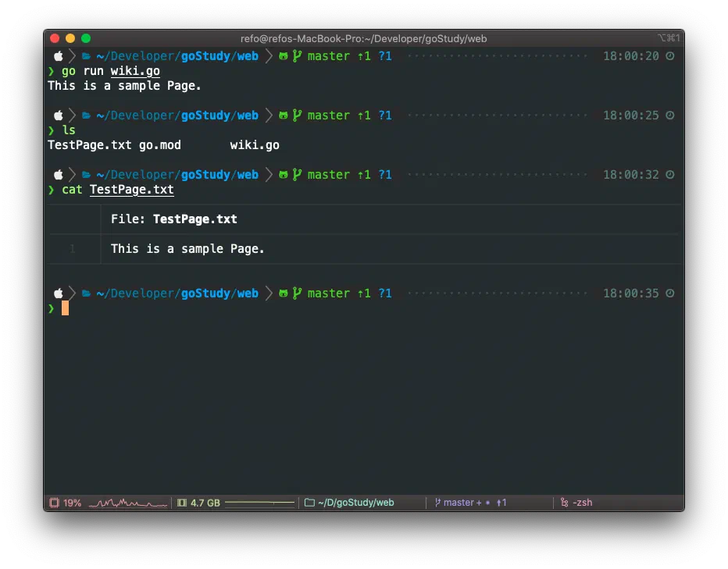Click the memory icon beside 4.7 GB

click(x=182, y=503)
